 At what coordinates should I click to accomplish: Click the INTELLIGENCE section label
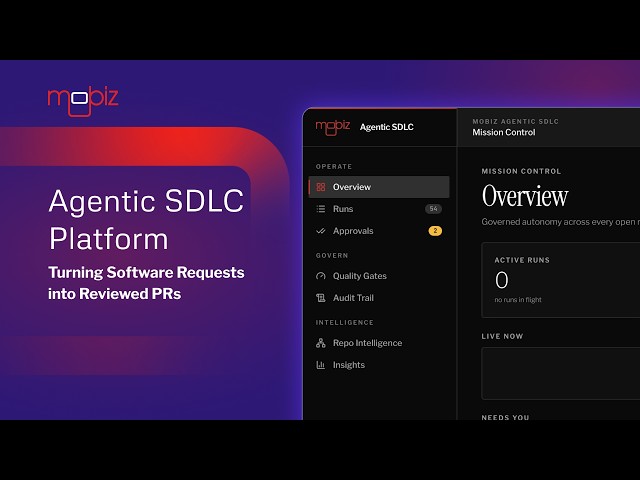[x=344, y=322]
